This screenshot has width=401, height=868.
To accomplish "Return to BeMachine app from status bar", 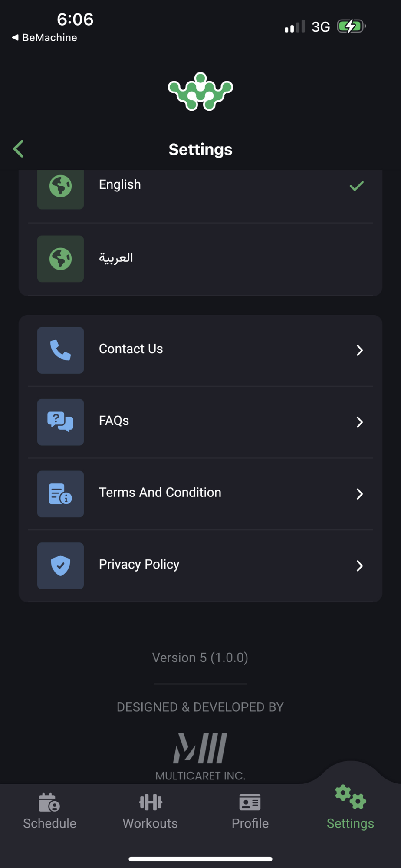I will coord(44,38).
